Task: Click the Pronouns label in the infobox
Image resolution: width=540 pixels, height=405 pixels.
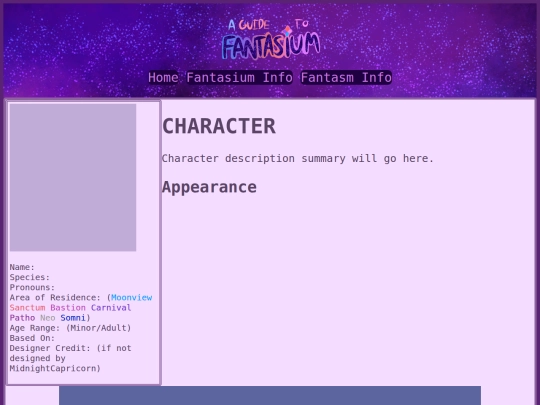Action: tap(32, 288)
